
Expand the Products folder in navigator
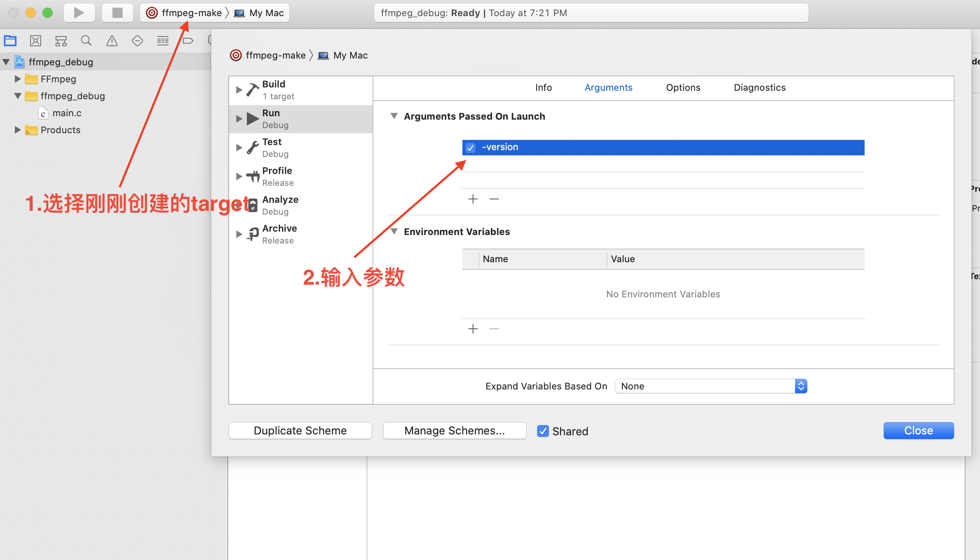[17, 130]
